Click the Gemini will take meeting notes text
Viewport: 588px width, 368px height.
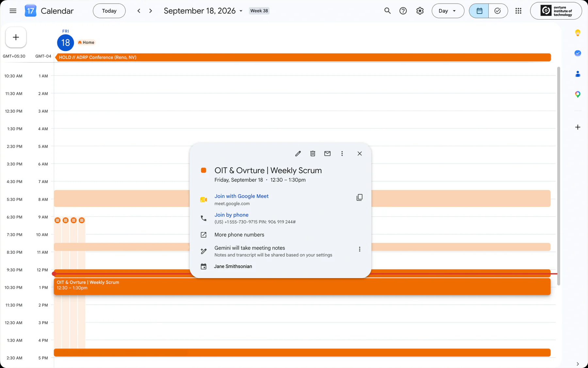250,248
